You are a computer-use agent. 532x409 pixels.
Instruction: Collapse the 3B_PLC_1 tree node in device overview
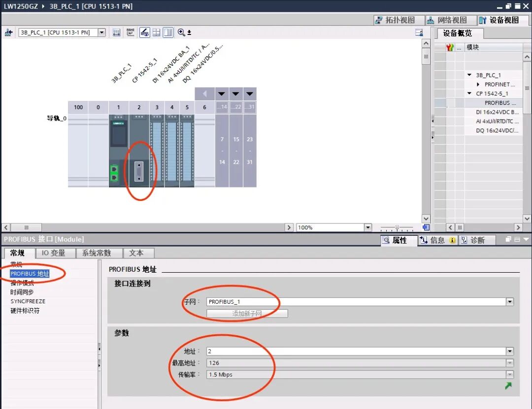469,75
